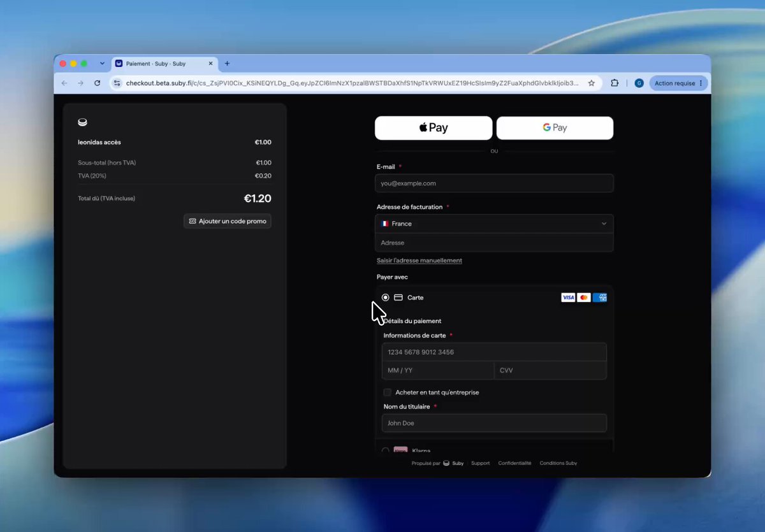This screenshot has height=532, width=765.
Task: Click the browser forward arrow
Action: (x=80, y=83)
